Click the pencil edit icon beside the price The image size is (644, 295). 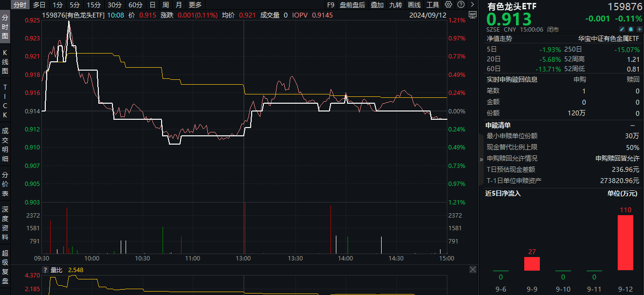(x=622, y=29)
